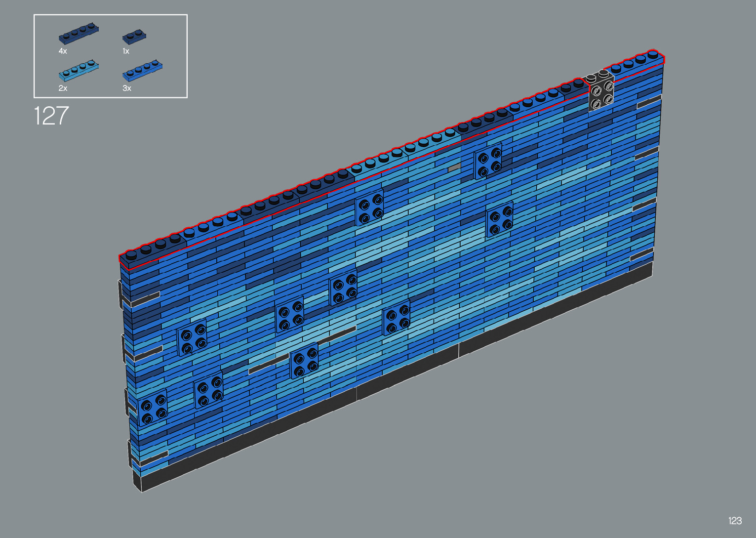Click the '4x' quantity label
Image resolution: width=756 pixels, height=538 pixels.
[x=63, y=51]
